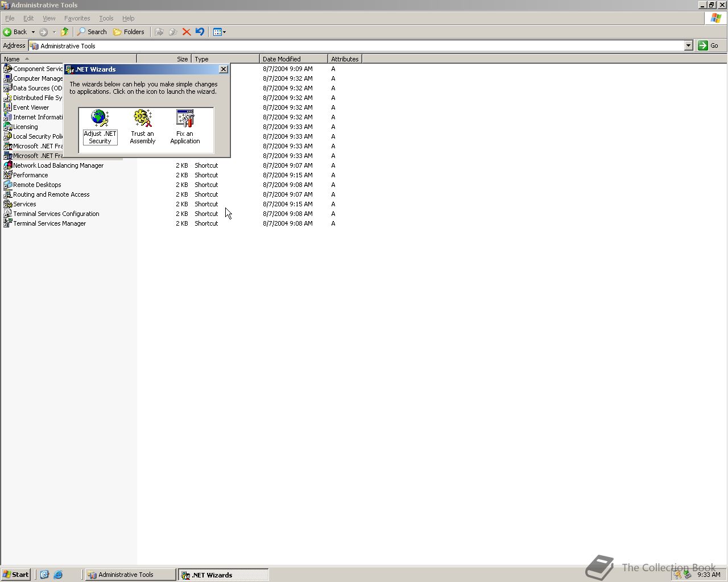Viewport: 728px width, 582px height.
Task: Select the Licensing file name
Action: click(x=26, y=127)
